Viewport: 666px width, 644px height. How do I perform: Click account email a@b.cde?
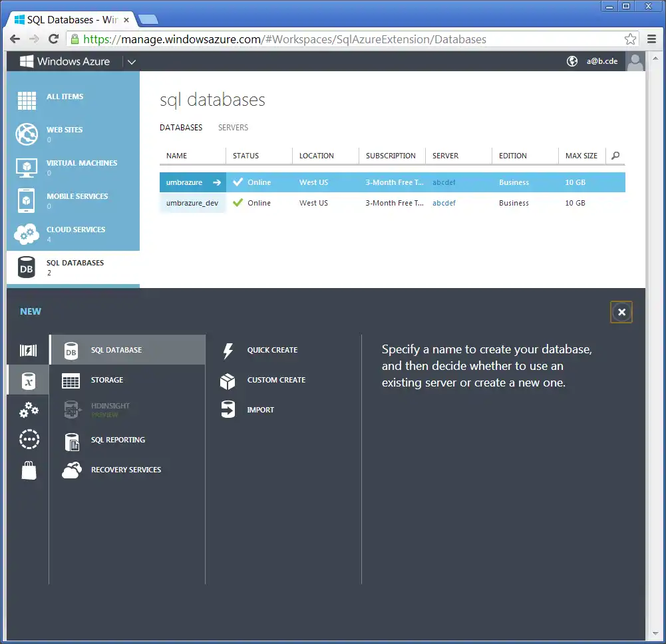(602, 61)
